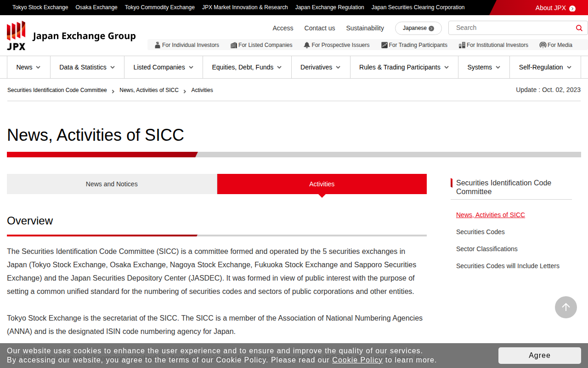
Task: Click the scroll-to-top arrow button
Action: coord(565,307)
